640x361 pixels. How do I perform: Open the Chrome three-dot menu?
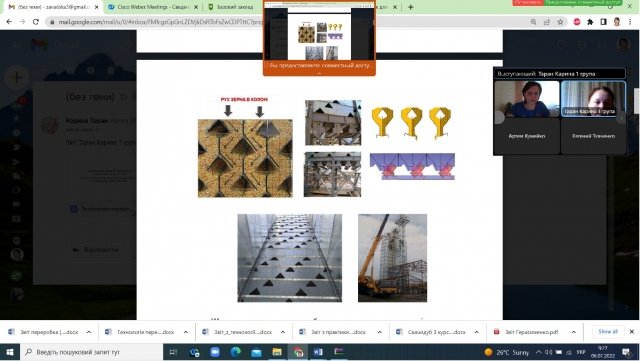(630, 22)
